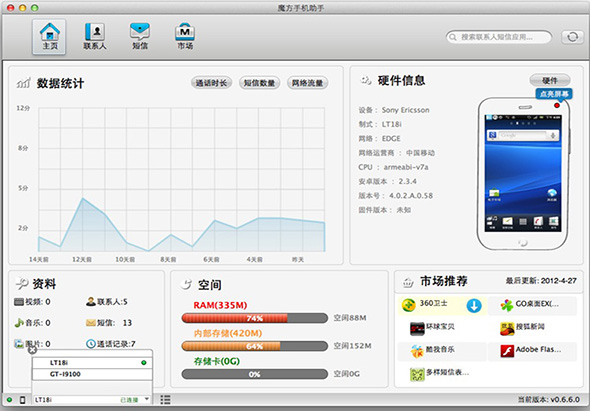Screen dimensions: 590x411
Task: Click the 图片 pictures icon
Action: (x=19, y=343)
